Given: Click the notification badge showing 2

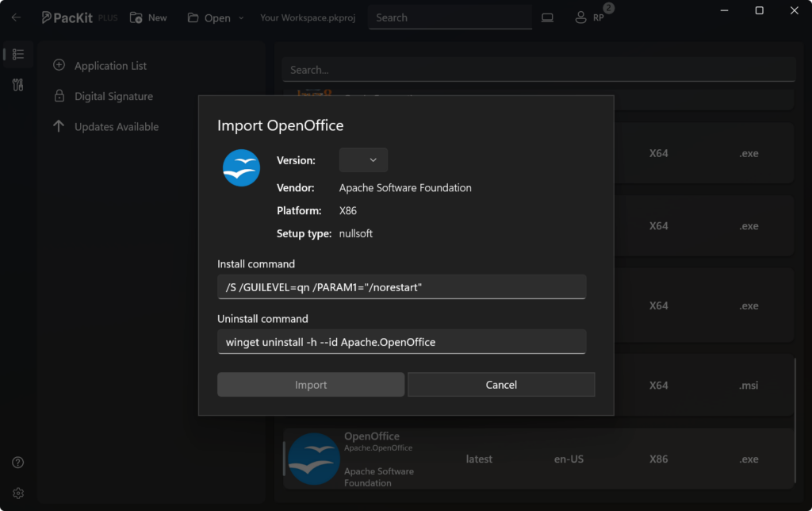Looking at the screenshot, I should pos(608,8).
